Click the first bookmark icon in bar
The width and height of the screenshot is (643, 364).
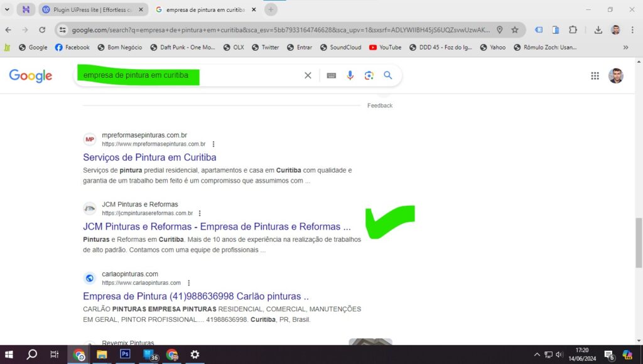pos(7,48)
